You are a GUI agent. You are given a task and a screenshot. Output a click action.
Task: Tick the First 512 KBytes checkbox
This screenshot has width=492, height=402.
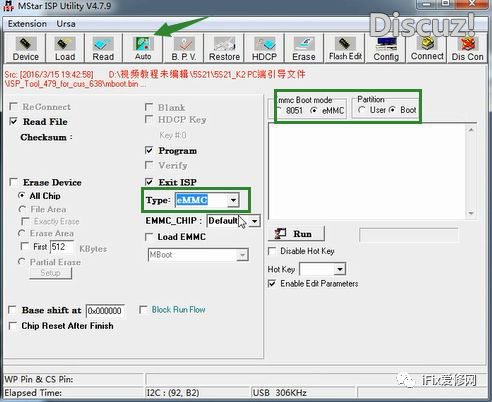coord(25,246)
